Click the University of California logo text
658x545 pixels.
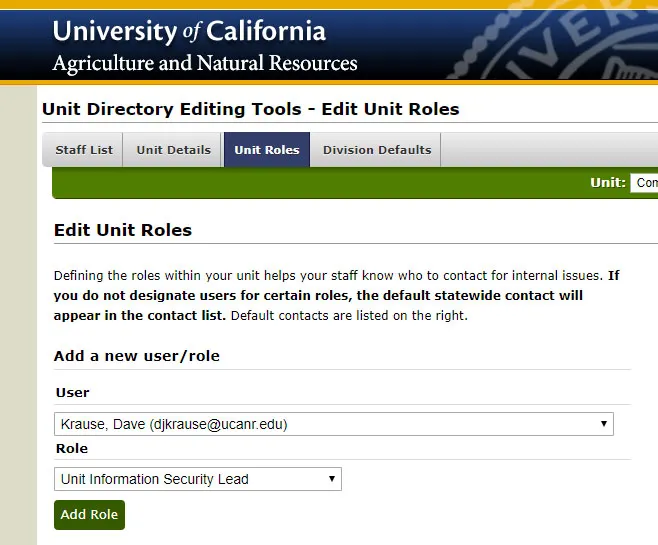coord(189,31)
